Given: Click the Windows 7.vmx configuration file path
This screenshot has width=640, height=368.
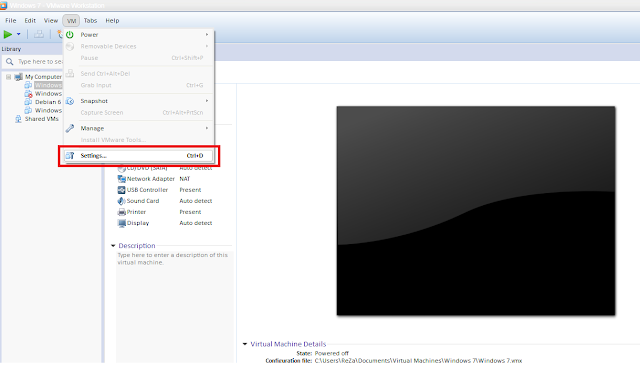Looking at the screenshot, I should tap(418, 361).
